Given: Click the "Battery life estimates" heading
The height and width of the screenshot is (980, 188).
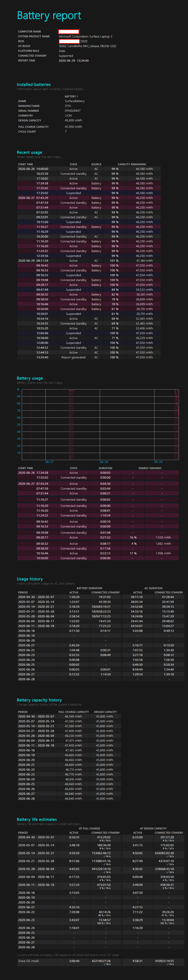Looking at the screenshot, I should pos(37,819).
